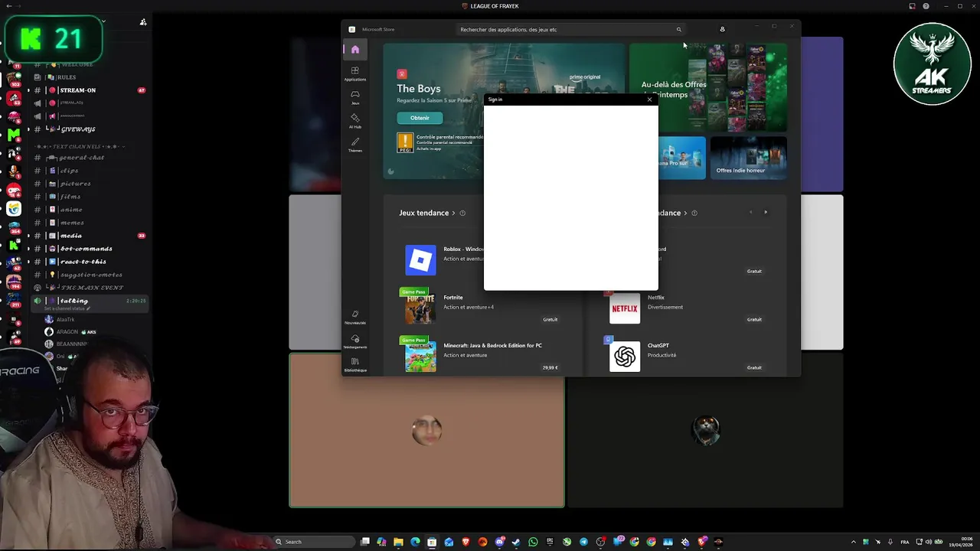Image resolution: width=980 pixels, height=551 pixels.
Task: Open Discord from the taskbar
Action: coord(499,542)
